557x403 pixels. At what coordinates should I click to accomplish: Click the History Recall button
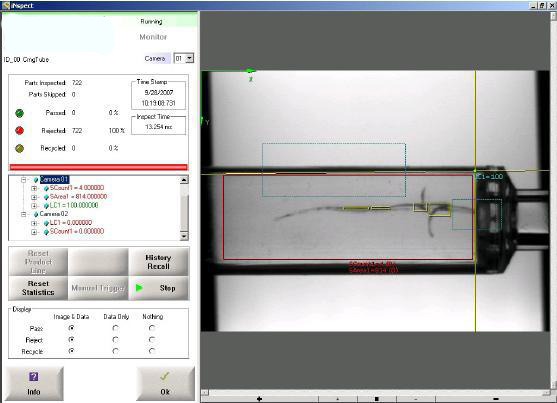click(x=158, y=262)
